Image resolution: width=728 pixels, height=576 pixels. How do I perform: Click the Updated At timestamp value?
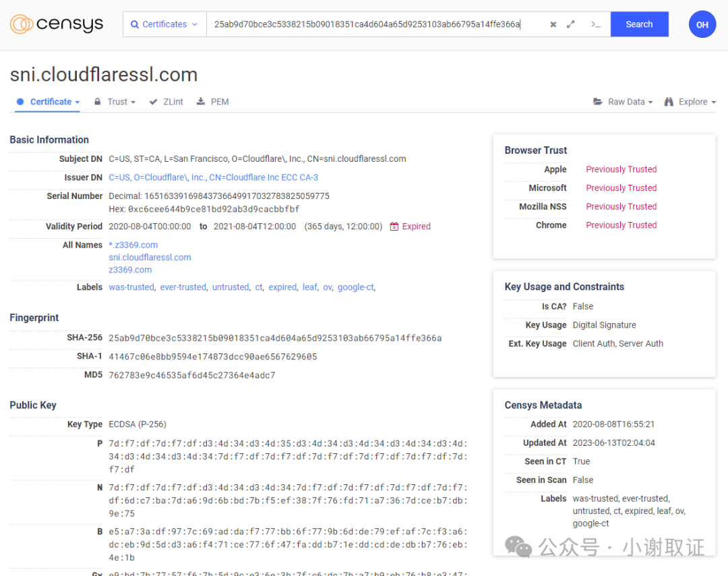pos(613,442)
